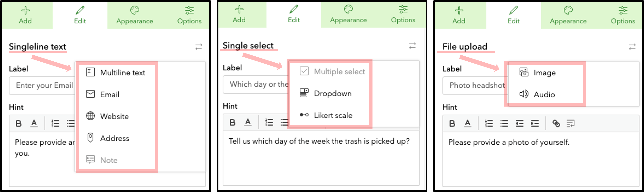Select Dropdown as the question type
This screenshot has height=192, width=644.
click(332, 94)
